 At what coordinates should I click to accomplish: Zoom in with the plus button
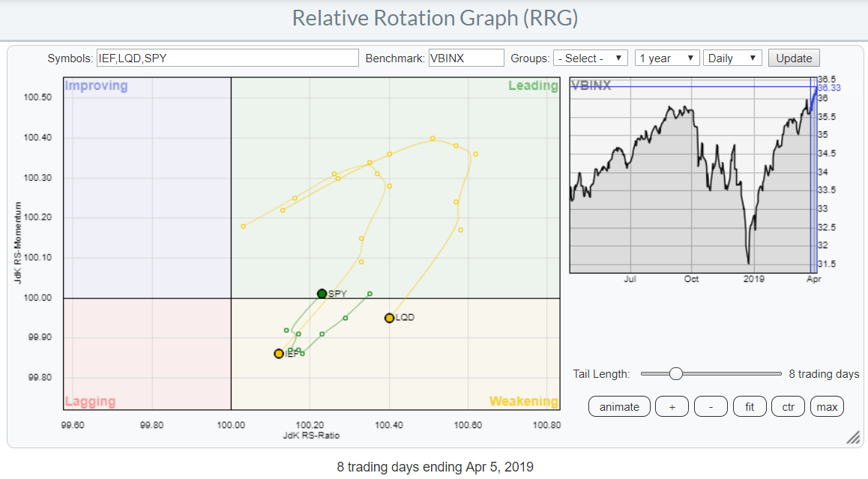coord(672,406)
